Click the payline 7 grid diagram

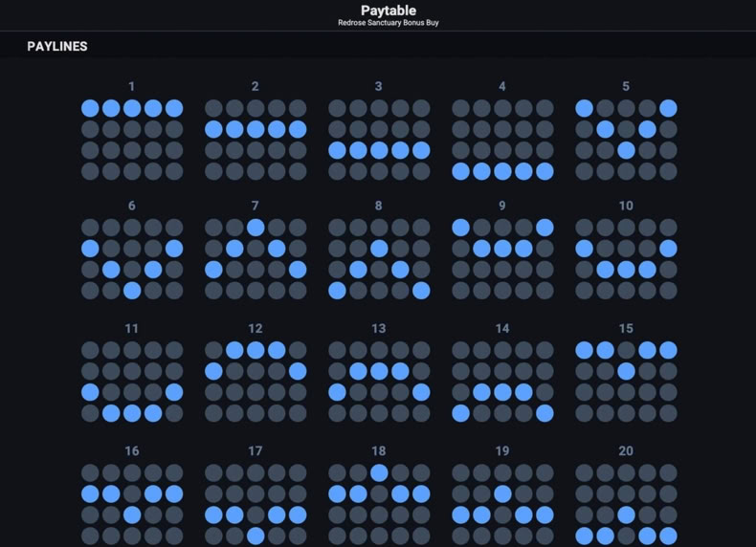tap(256, 259)
